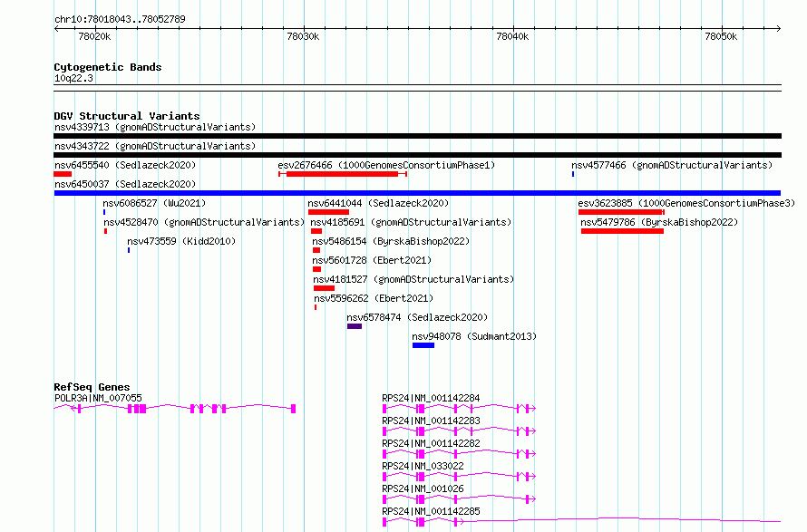This screenshot has height=532, width=807.
Task: Select the 10q22.3 band label
Action: pos(73,78)
